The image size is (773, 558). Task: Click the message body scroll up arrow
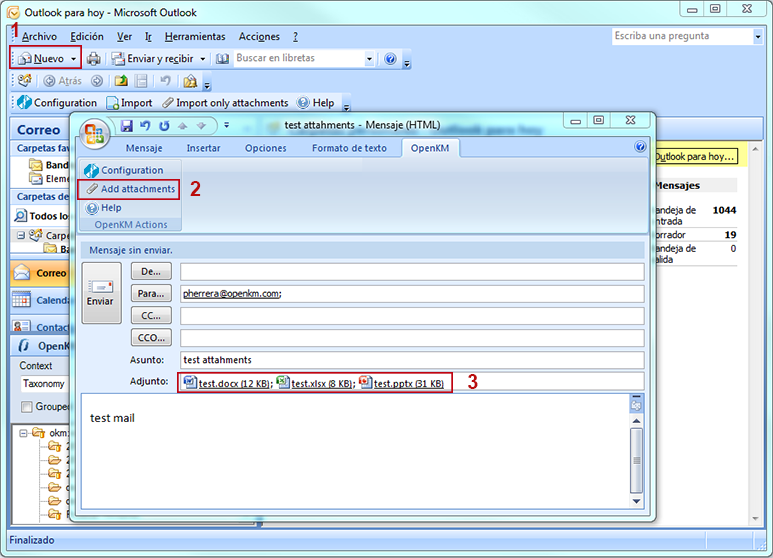[636, 420]
